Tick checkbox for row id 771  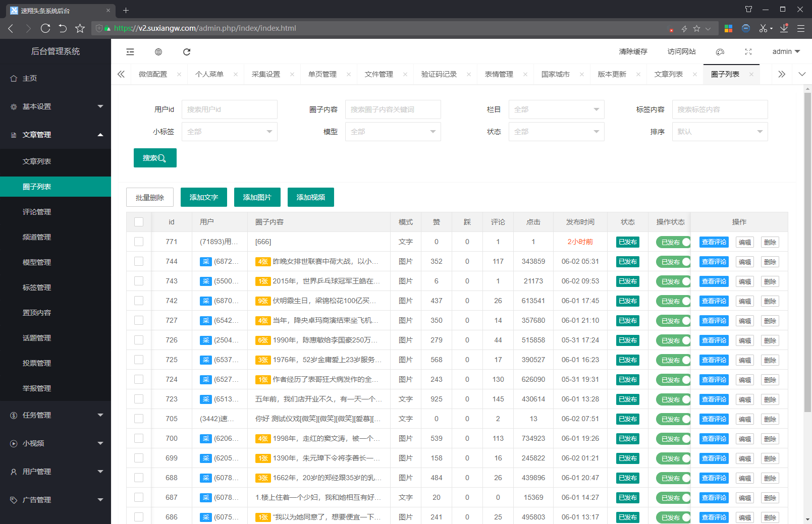point(139,242)
